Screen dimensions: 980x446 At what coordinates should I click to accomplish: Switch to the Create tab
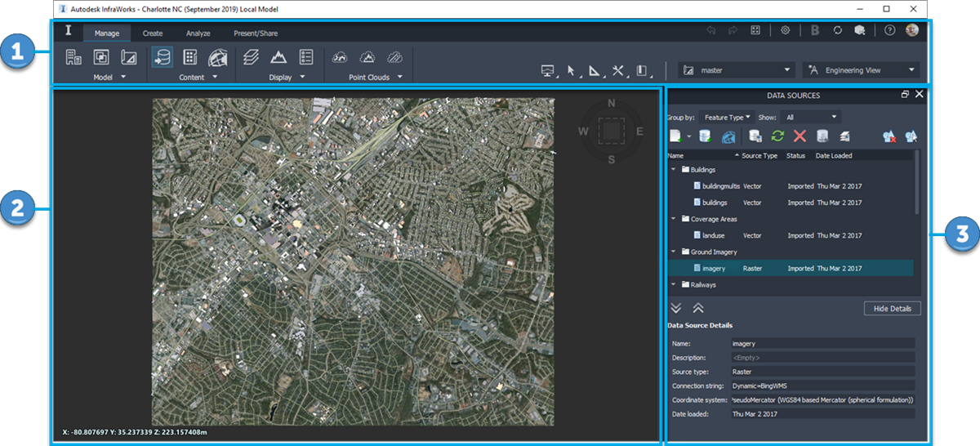point(152,33)
